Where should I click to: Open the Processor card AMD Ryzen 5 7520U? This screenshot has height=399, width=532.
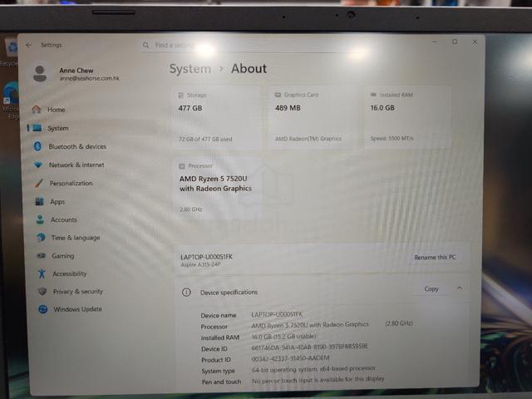pyautogui.click(x=218, y=188)
